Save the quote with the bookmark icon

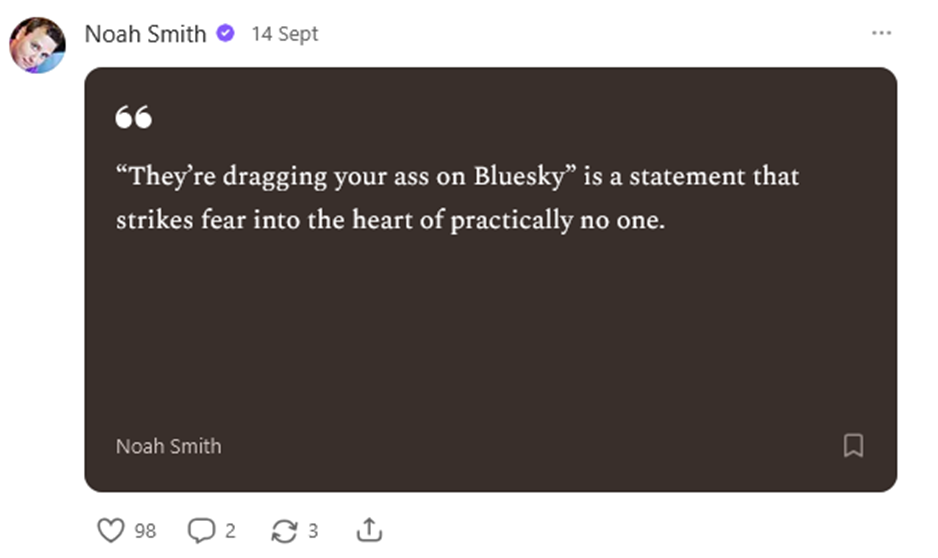click(853, 445)
